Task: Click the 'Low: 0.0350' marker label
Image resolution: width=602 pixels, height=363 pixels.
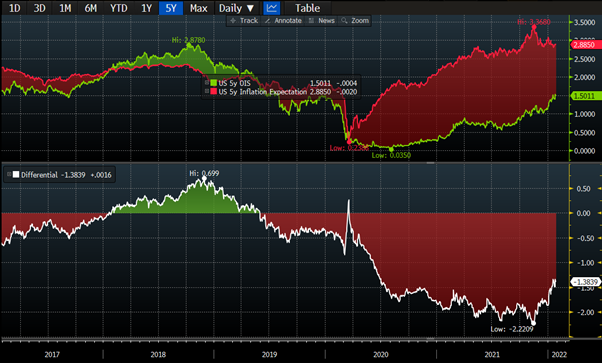Action: click(x=391, y=156)
